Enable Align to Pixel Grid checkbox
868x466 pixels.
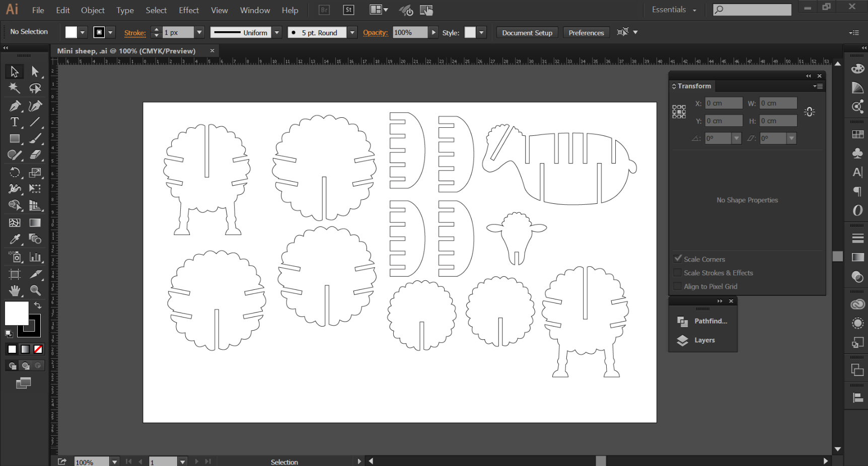678,286
